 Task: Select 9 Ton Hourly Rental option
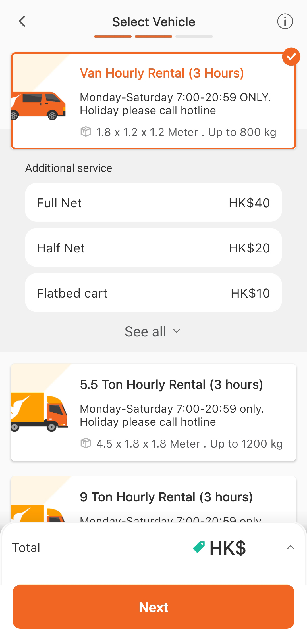click(153, 500)
